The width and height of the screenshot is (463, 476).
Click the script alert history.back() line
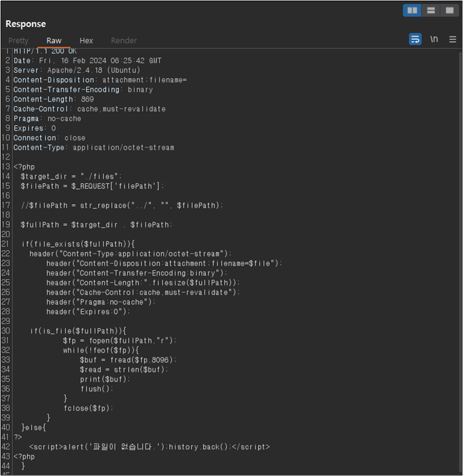click(150, 447)
